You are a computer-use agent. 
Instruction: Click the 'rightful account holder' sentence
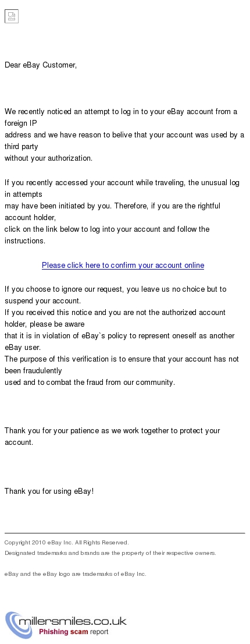coord(112,211)
